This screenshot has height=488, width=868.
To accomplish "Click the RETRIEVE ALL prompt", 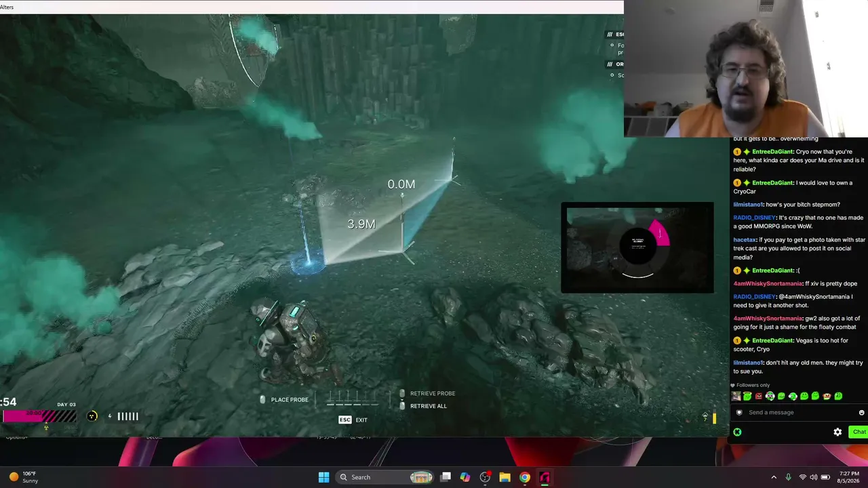I will click(423, 406).
